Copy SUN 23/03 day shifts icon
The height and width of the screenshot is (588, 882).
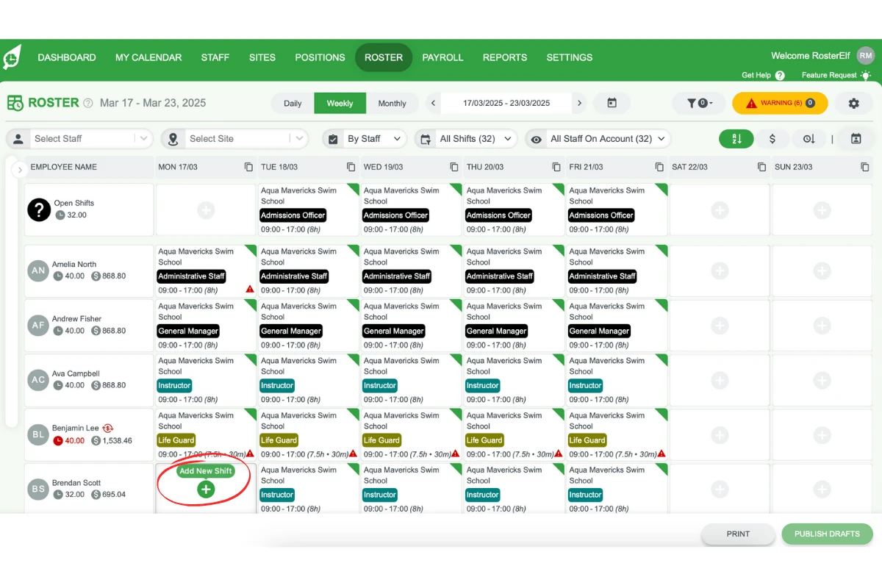[865, 167]
